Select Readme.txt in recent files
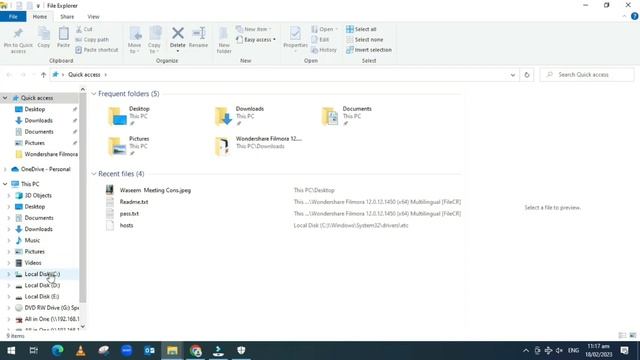Viewport: 640px width, 360px height. [x=134, y=202]
